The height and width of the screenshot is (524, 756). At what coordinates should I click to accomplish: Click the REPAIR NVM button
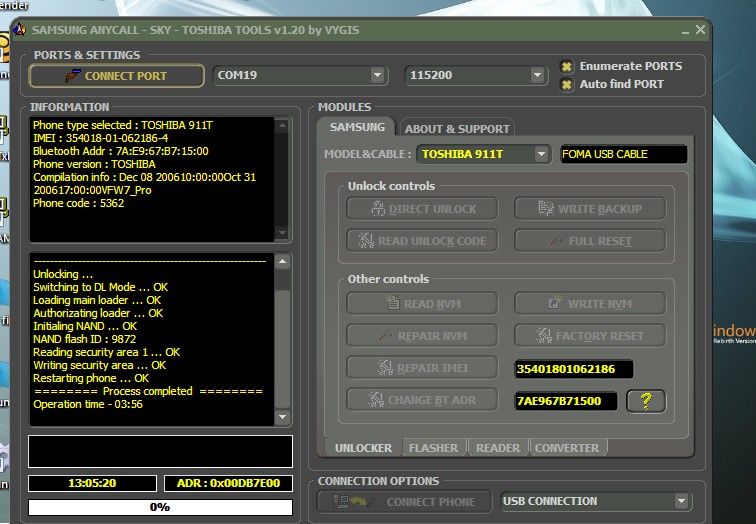point(422,336)
